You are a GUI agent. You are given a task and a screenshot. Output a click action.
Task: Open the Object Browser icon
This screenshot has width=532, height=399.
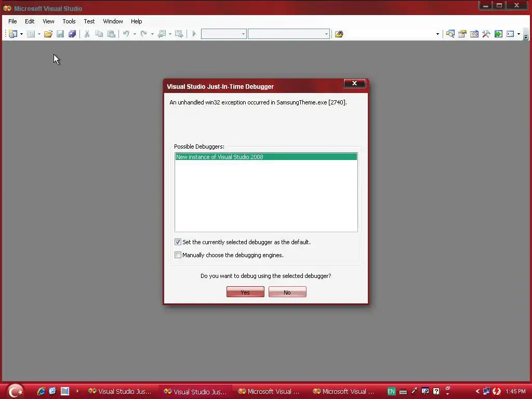(x=474, y=34)
